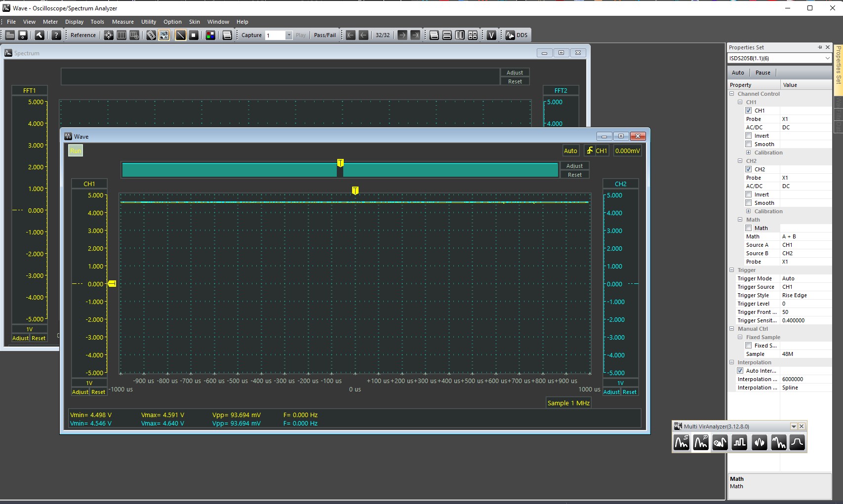Click the bandpass curve icon in VirAnalyzer

[797, 442]
